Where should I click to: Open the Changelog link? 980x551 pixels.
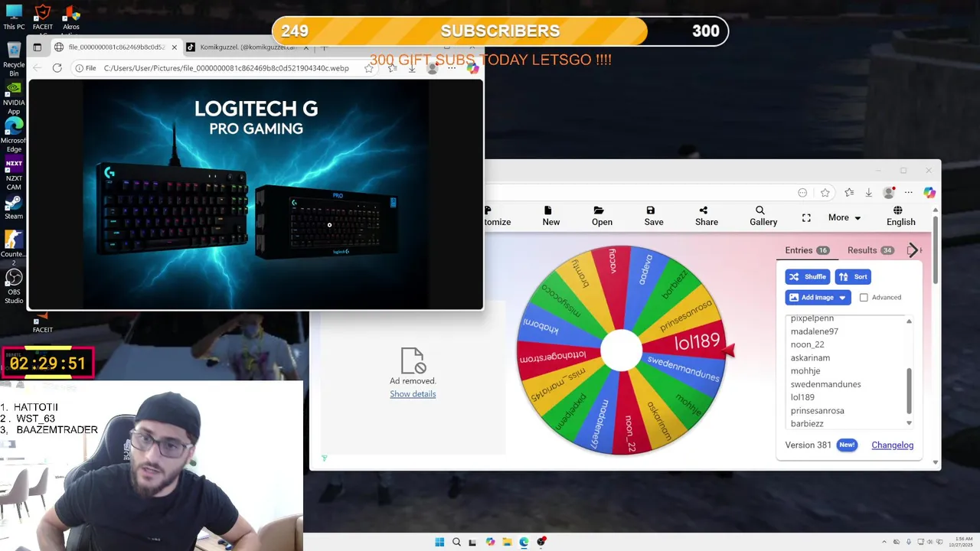[x=892, y=445]
